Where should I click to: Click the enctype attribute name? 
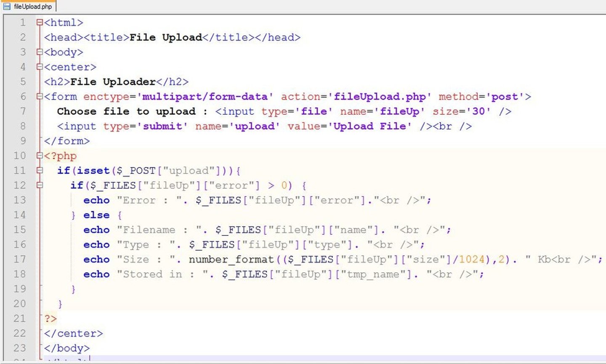(106, 97)
